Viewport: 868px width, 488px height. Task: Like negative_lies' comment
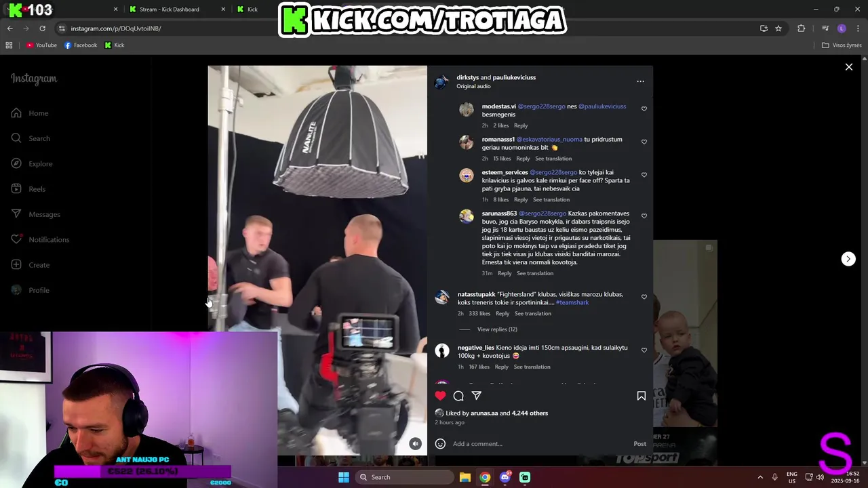point(644,350)
